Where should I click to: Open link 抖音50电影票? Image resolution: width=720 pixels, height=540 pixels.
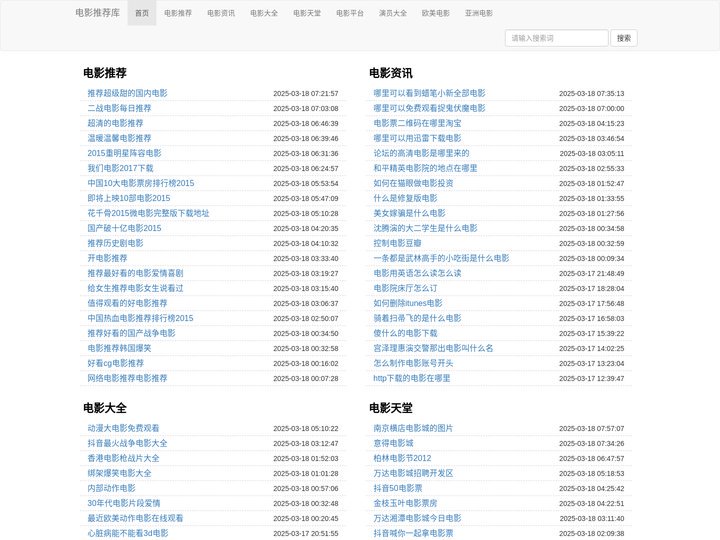point(398,489)
